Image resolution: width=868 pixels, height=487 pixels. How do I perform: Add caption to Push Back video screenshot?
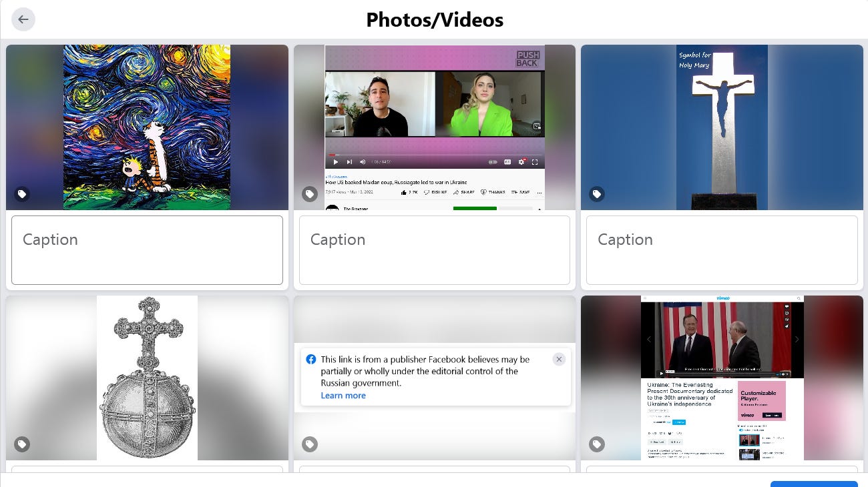point(435,250)
